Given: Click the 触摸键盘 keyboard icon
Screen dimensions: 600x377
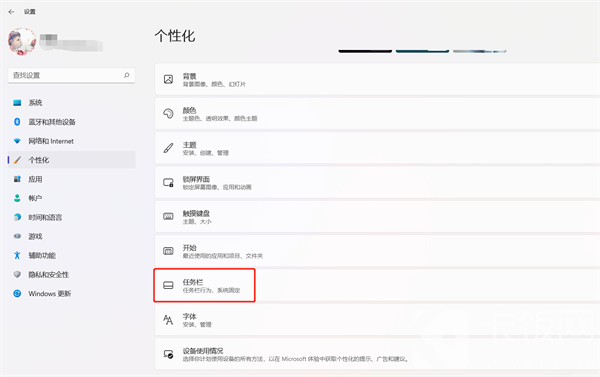Looking at the screenshot, I should [168, 217].
